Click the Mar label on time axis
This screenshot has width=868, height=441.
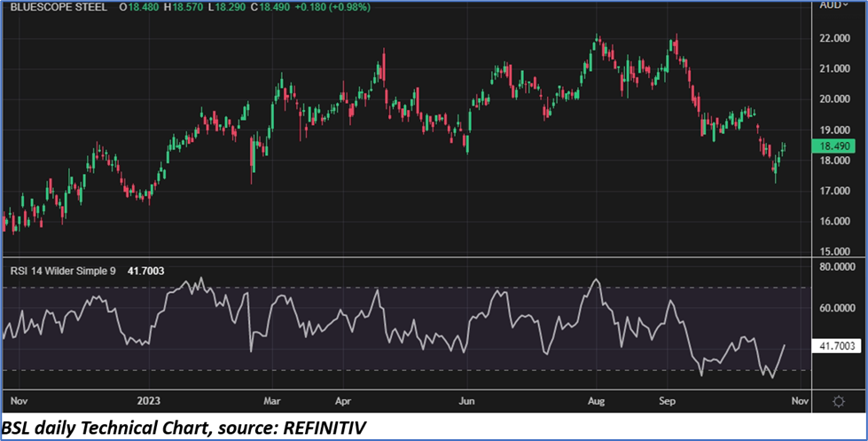[x=272, y=400]
